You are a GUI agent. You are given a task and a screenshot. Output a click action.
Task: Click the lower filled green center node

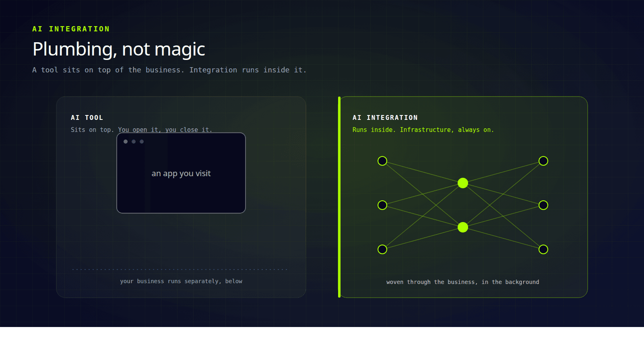pyautogui.click(x=463, y=227)
